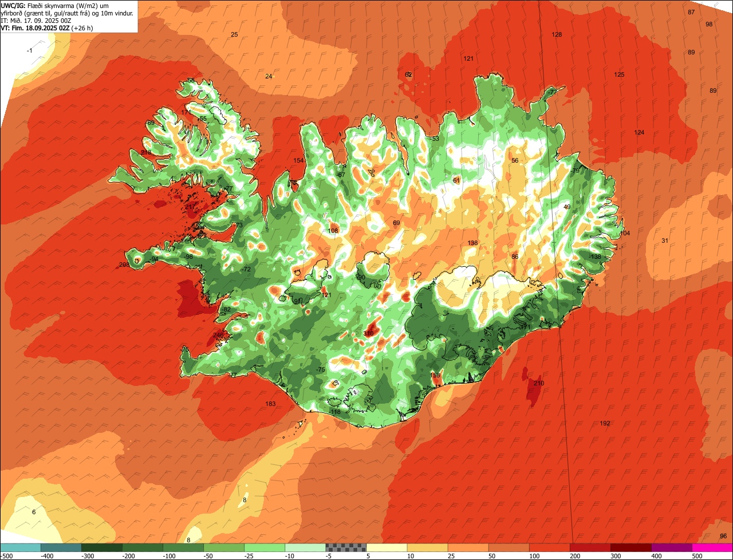This screenshot has height=560, width=733.
Task: Click the 86 value in the eastern highlands
Action: coord(515,257)
